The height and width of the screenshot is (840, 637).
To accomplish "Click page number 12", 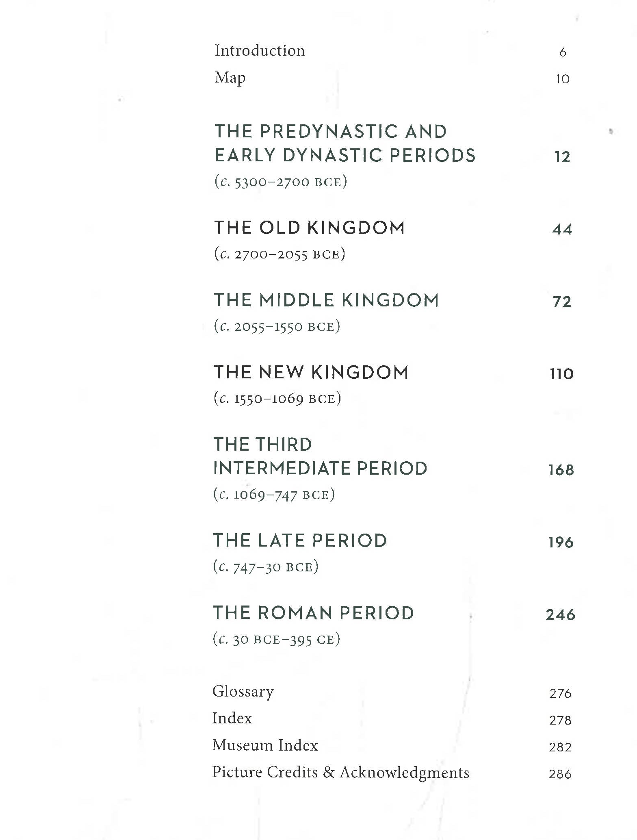I will 562,157.
